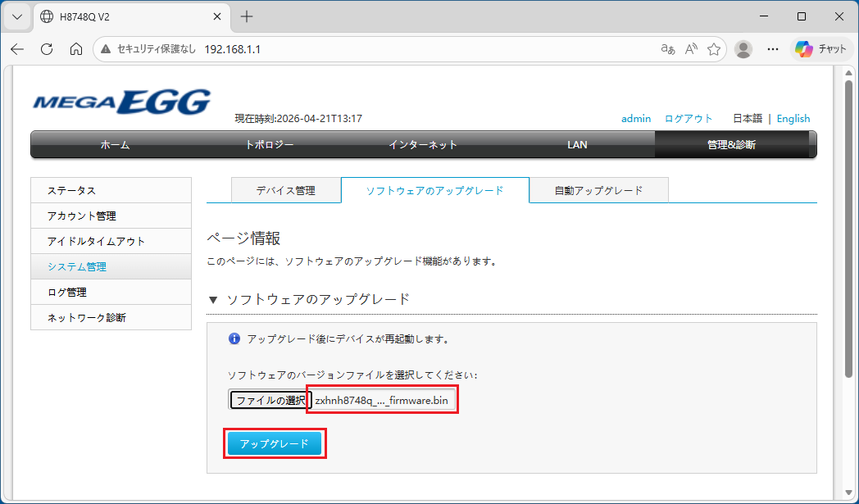
Task: Open the browser profile icon
Action: (743, 49)
